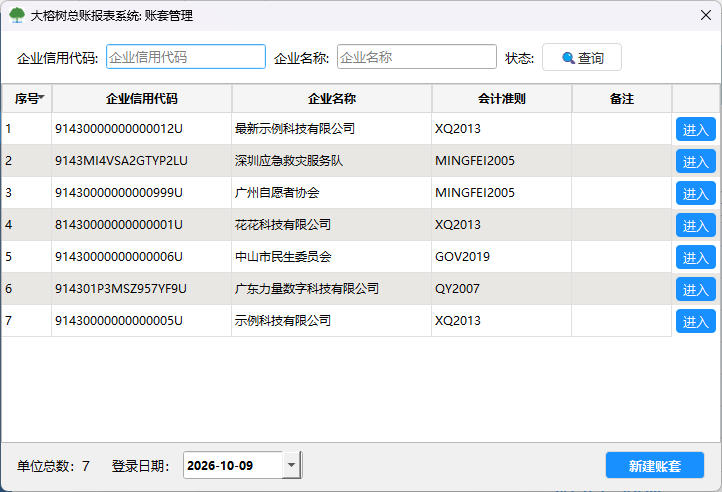Focus the 企业名称 search field
The image size is (722, 492).
[417, 57]
